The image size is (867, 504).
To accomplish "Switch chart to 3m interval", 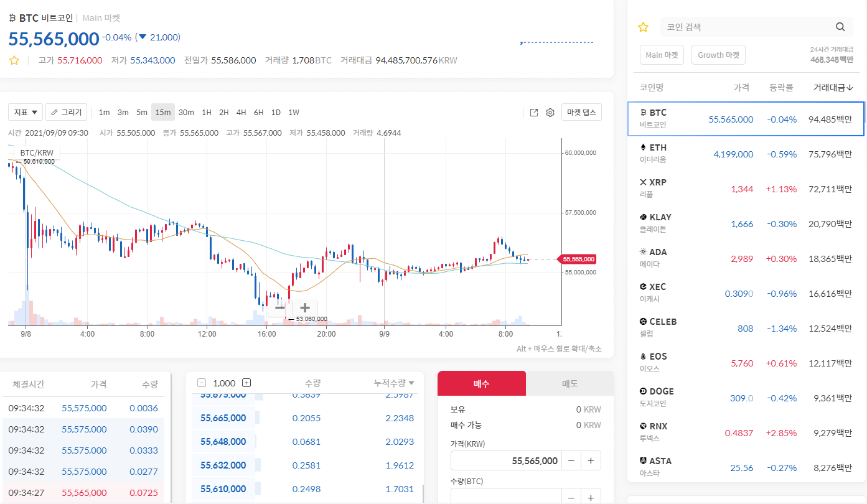I will tap(123, 113).
